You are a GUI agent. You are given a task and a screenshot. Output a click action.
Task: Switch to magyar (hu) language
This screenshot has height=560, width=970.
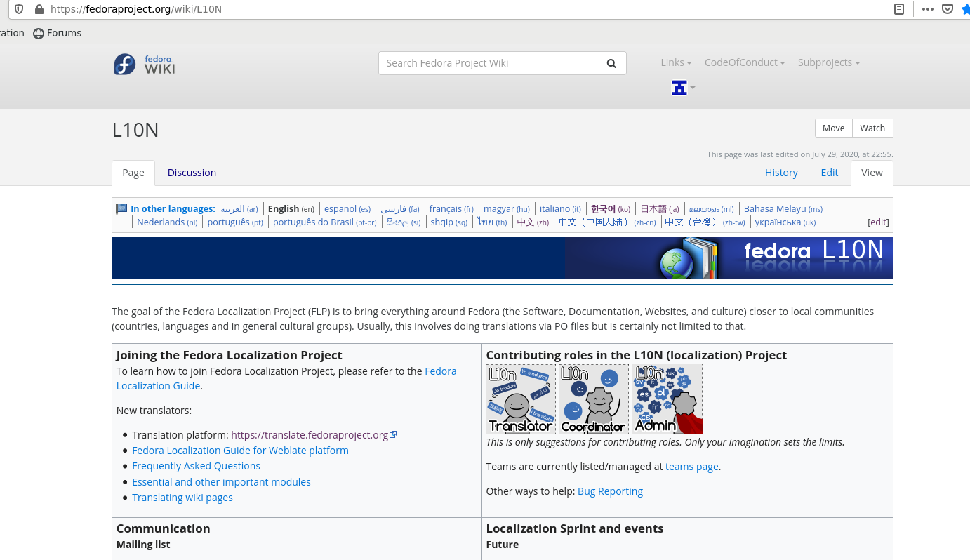(x=507, y=209)
